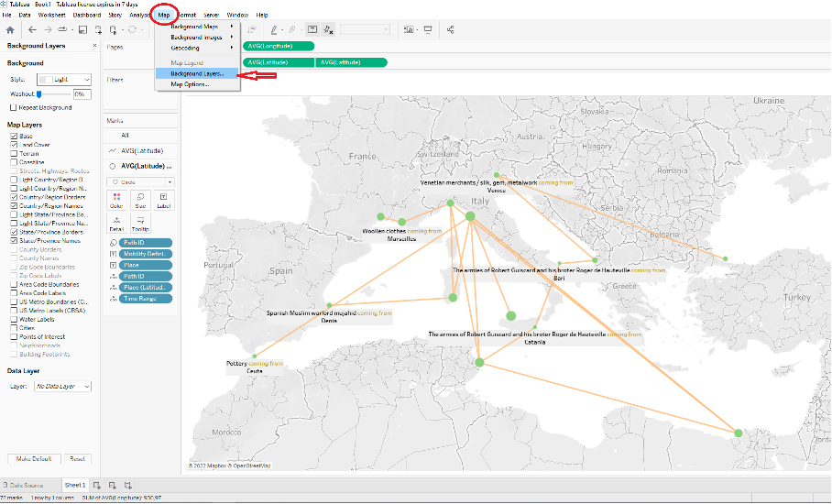Open the Label card in Marks
The image size is (832, 504).
(163, 201)
